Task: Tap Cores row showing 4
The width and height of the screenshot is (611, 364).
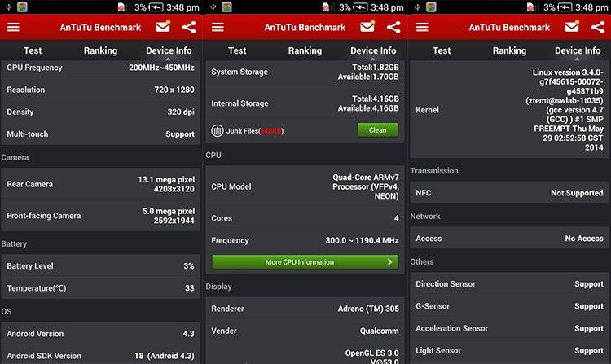Action: (305, 218)
